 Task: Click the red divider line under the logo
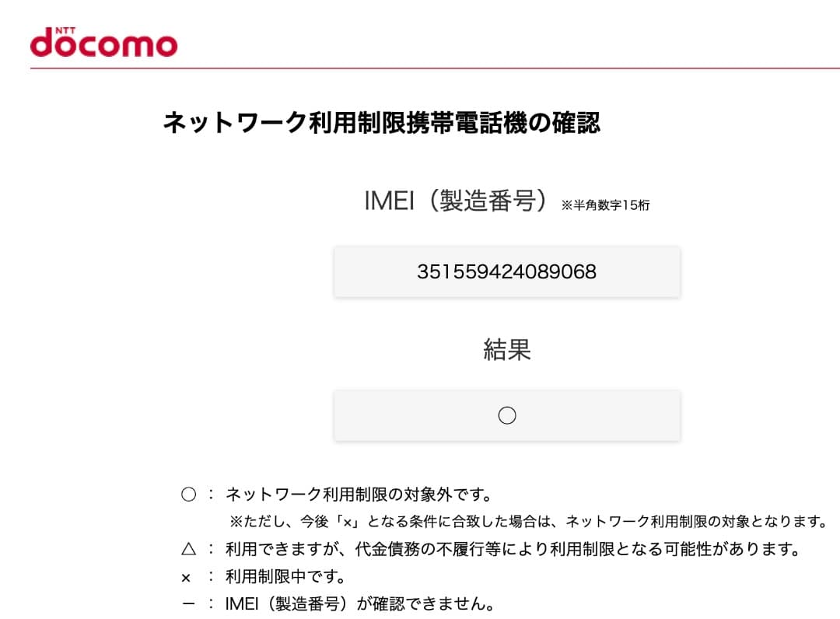click(x=420, y=67)
